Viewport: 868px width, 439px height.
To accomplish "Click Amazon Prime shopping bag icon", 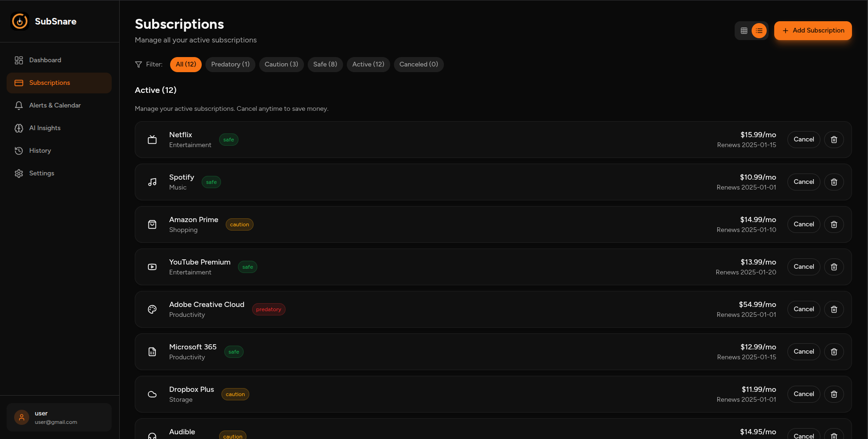I will pyautogui.click(x=152, y=224).
